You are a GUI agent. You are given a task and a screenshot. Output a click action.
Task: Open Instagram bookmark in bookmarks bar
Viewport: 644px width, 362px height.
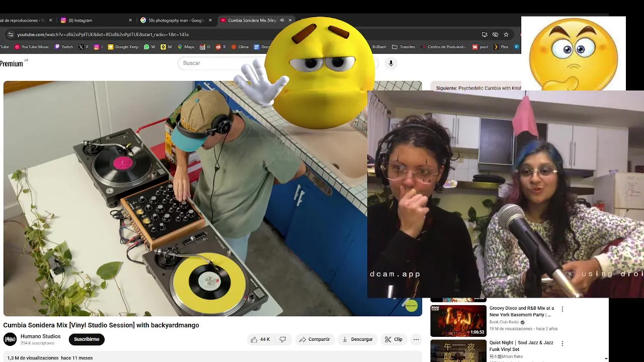(x=98, y=47)
